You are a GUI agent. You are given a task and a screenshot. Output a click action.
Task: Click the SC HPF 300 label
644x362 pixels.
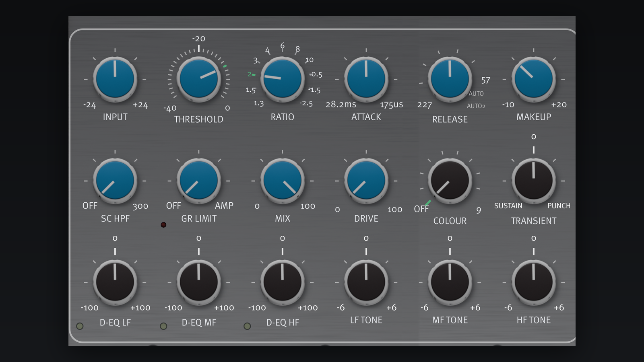click(140, 206)
